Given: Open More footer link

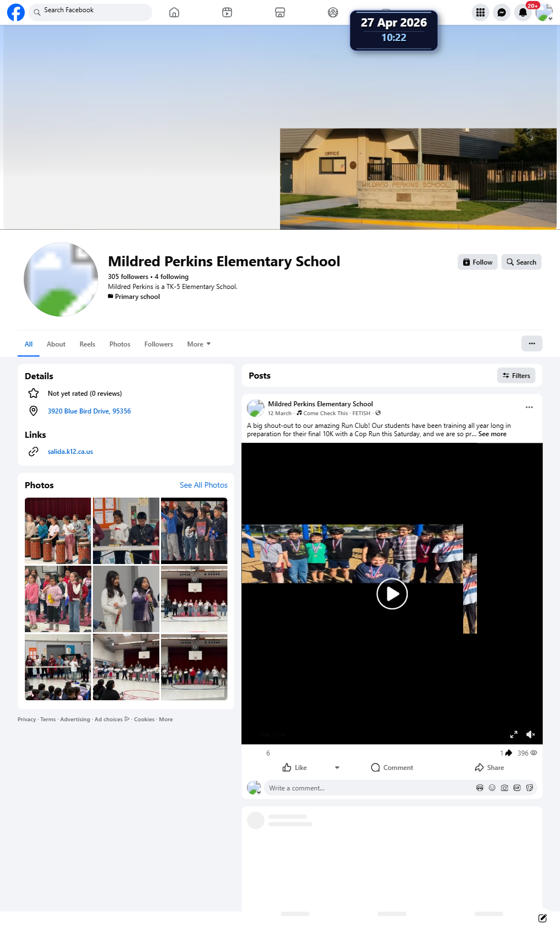Looking at the screenshot, I should tap(165, 720).
